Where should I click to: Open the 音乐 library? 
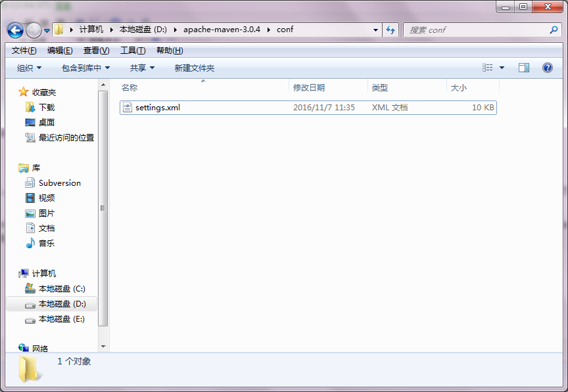point(47,243)
